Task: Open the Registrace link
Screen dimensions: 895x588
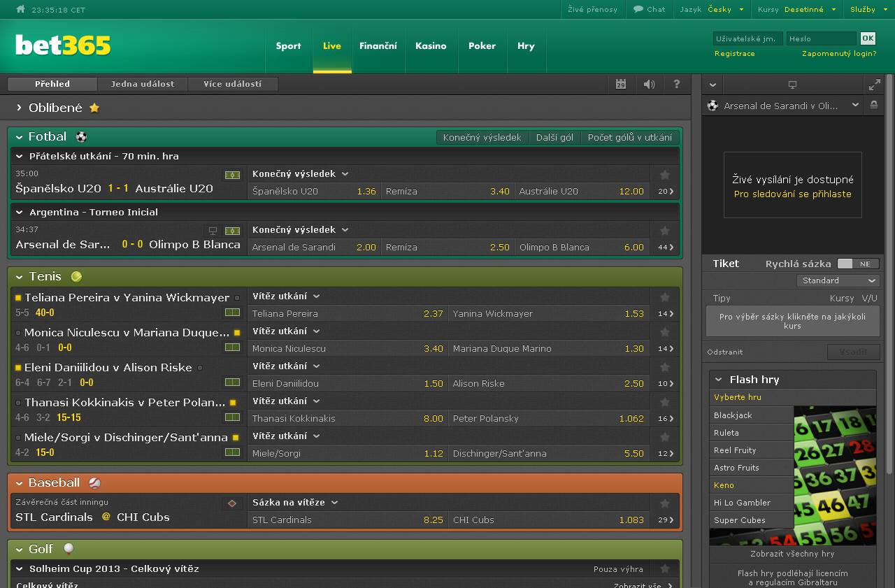Action: (x=735, y=54)
